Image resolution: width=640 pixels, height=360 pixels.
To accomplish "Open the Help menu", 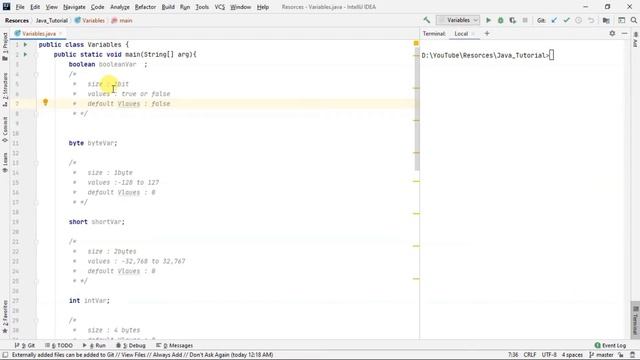I will [262, 7].
